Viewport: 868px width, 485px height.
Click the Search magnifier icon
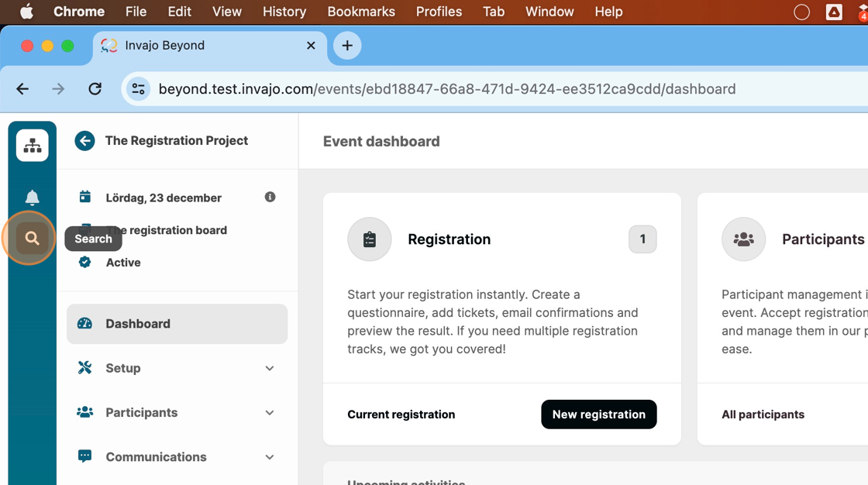(x=32, y=239)
